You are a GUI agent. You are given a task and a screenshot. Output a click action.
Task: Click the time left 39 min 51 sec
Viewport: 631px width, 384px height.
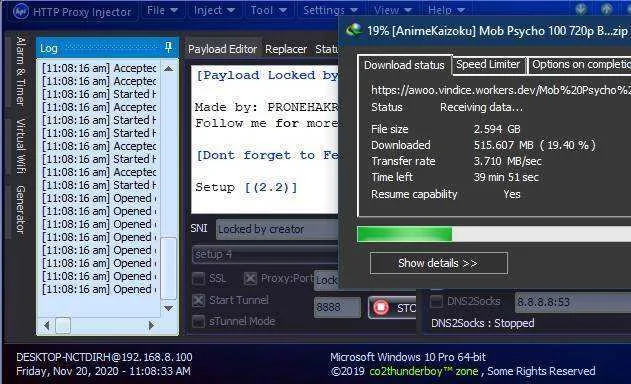[x=506, y=177]
